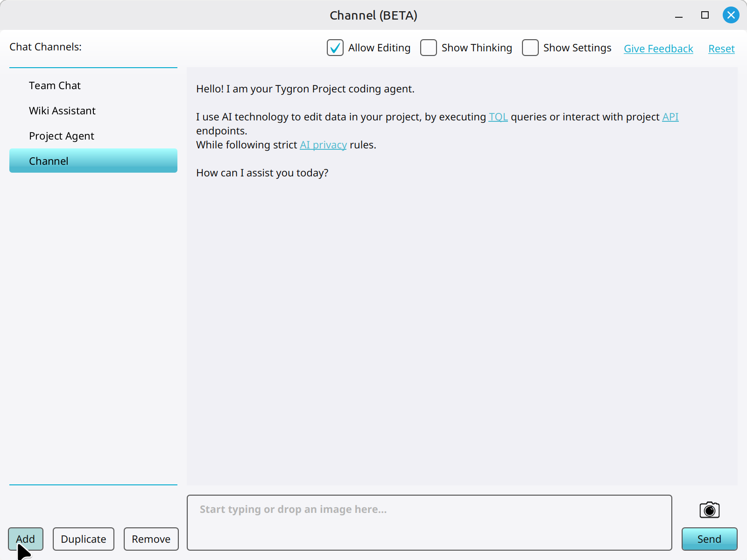Select the Project Agent channel
Viewport: 747px width, 560px height.
(93, 136)
